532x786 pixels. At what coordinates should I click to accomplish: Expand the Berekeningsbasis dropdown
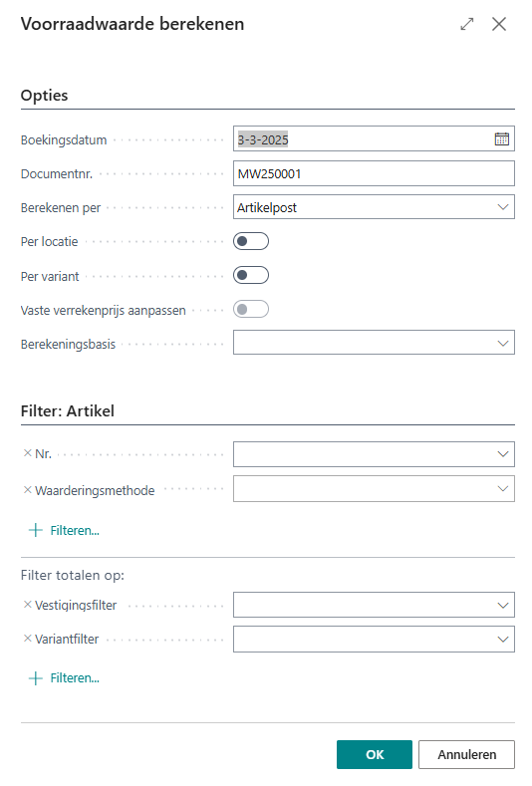(374, 343)
